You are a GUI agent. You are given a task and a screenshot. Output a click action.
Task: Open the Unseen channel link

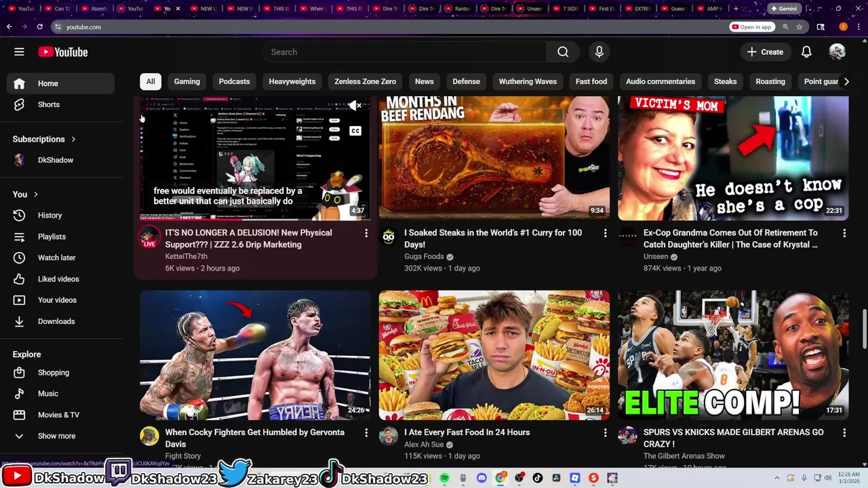pyautogui.click(x=656, y=257)
